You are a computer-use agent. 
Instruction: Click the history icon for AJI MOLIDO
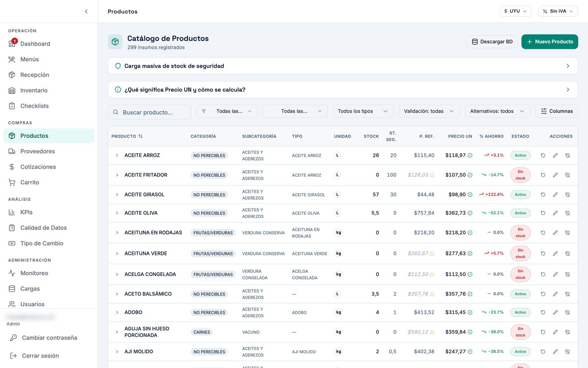[543, 351]
